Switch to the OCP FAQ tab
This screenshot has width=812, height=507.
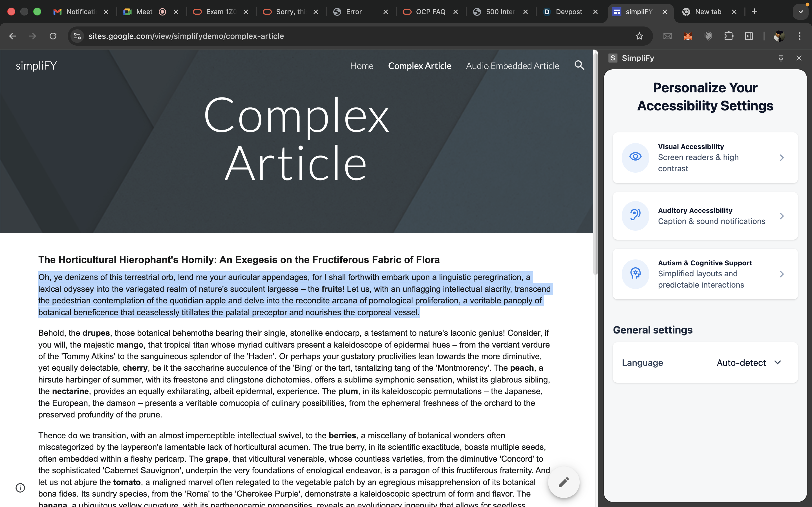[x=430, y=12]
